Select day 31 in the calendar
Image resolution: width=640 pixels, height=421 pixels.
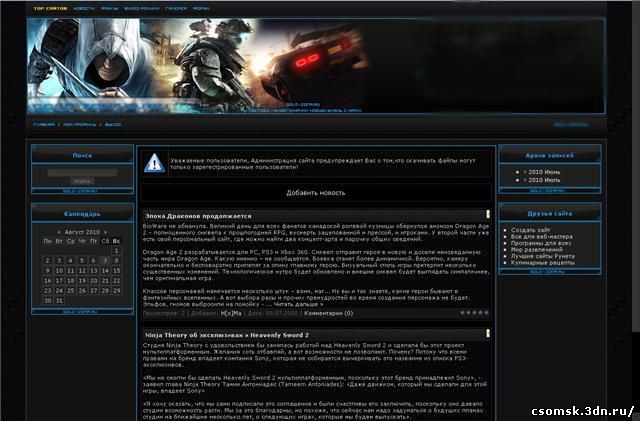pos(59,301)
